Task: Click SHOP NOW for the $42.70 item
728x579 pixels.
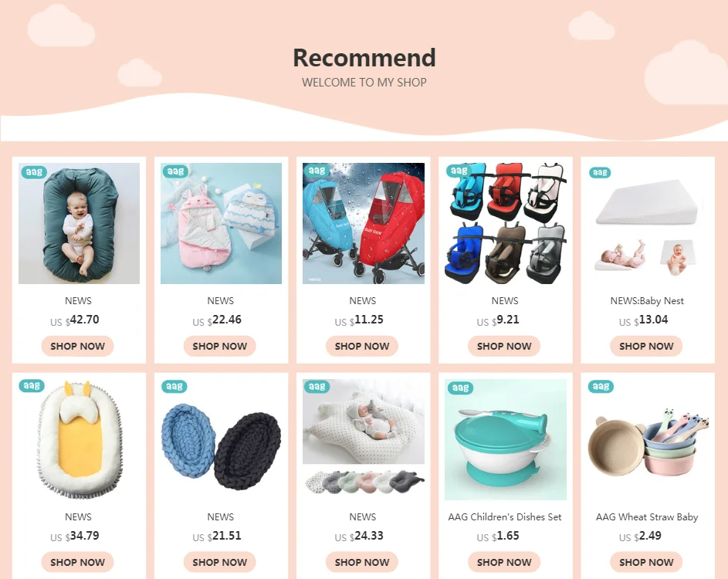Action: click(77, 346)
